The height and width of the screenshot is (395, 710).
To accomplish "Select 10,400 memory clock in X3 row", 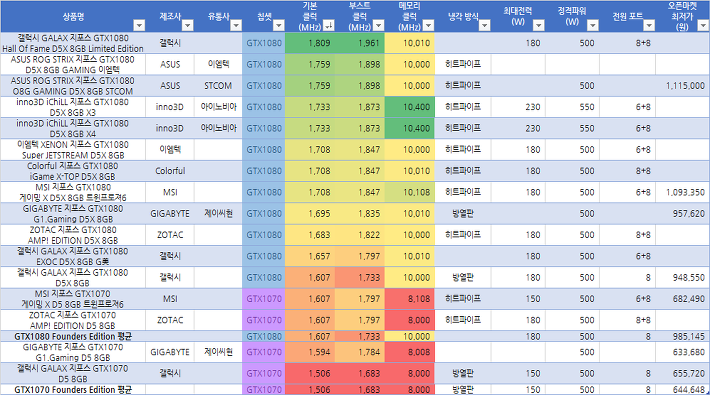I will 410,107.
